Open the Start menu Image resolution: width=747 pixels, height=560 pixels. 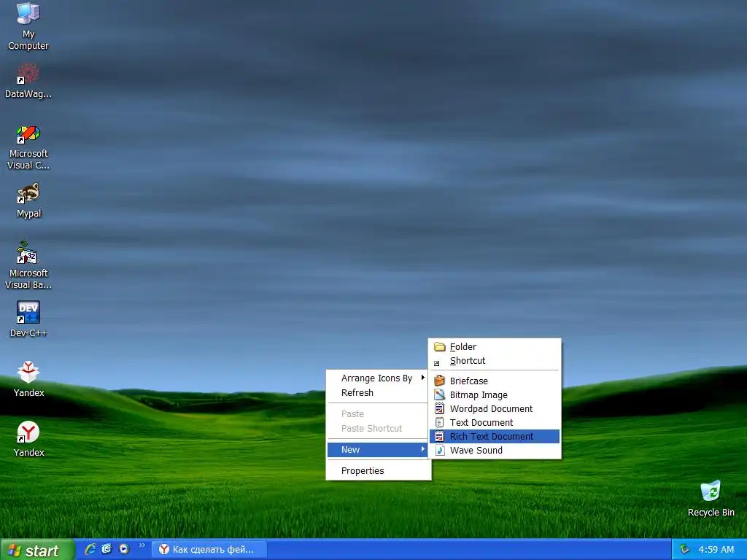pos(36,550)
